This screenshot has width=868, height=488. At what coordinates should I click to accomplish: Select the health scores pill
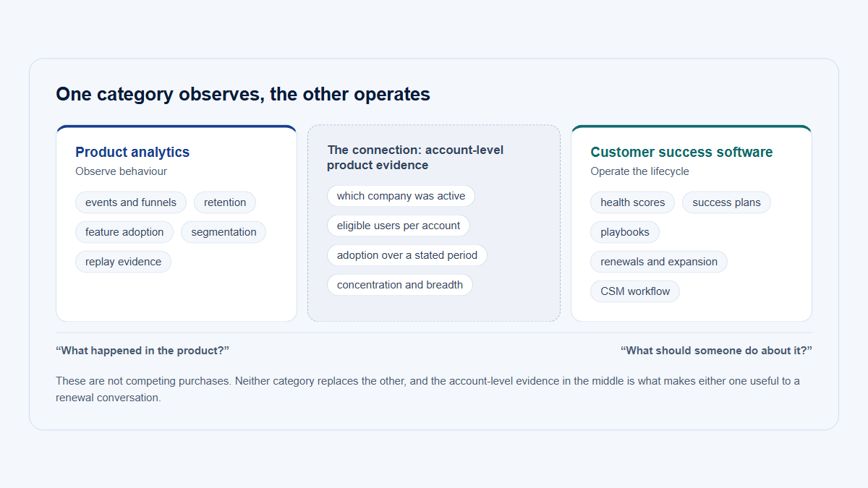click(633, 202)
